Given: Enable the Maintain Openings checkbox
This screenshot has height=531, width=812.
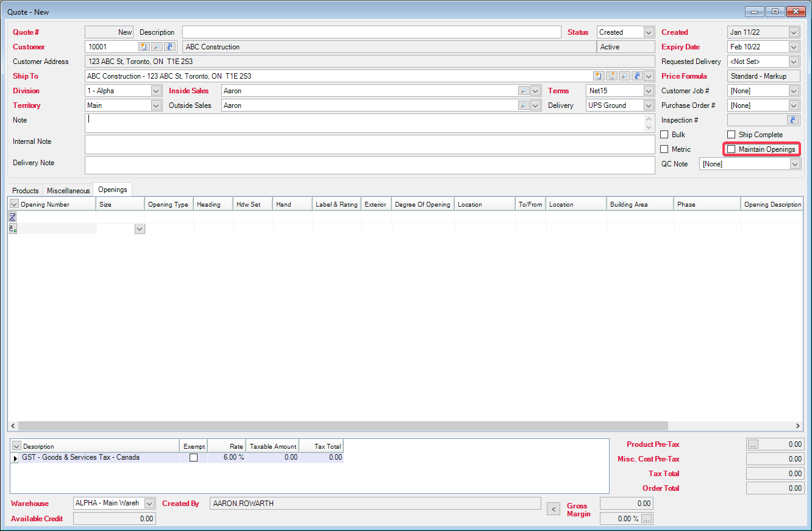Looking at the screenshot, I should tap(732, 149).
